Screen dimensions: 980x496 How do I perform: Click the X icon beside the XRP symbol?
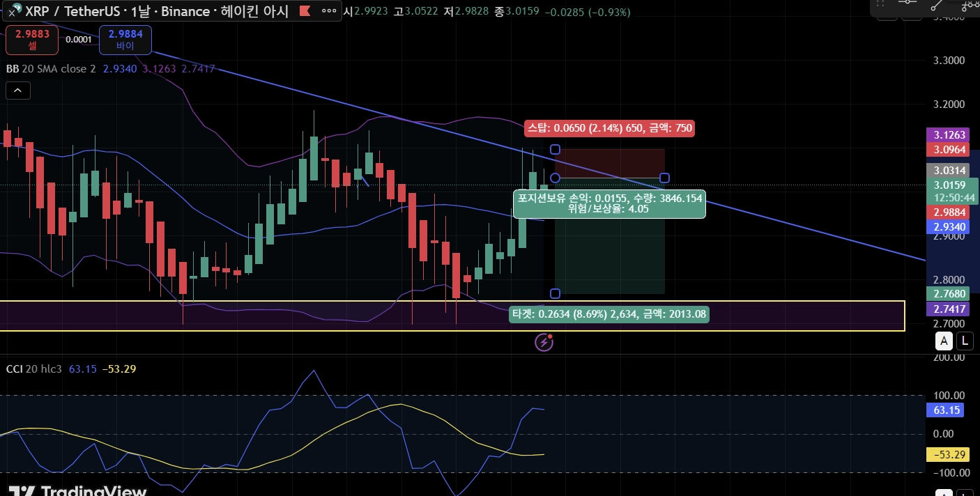point(11,11)
